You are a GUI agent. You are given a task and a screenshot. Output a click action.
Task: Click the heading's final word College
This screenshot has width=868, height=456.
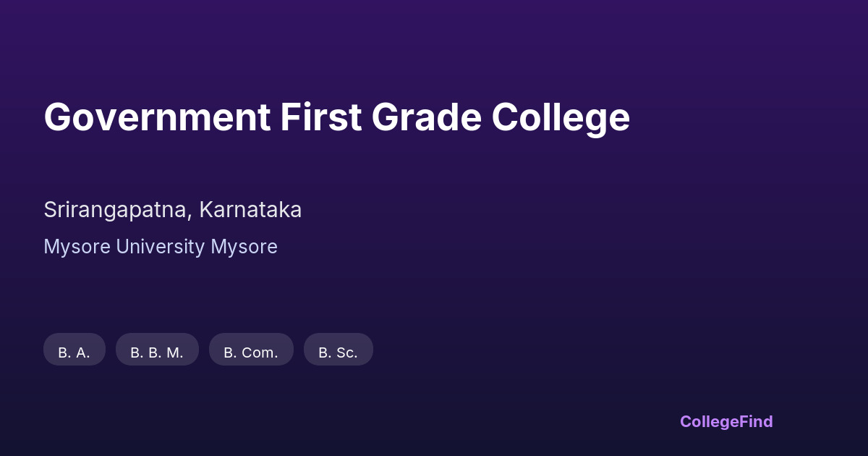point(561,117)
